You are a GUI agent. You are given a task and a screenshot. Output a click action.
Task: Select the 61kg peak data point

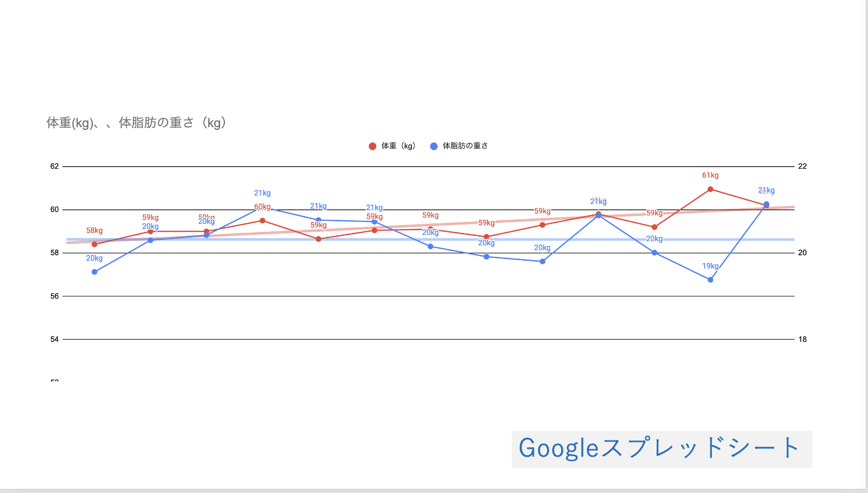[710, 189]
